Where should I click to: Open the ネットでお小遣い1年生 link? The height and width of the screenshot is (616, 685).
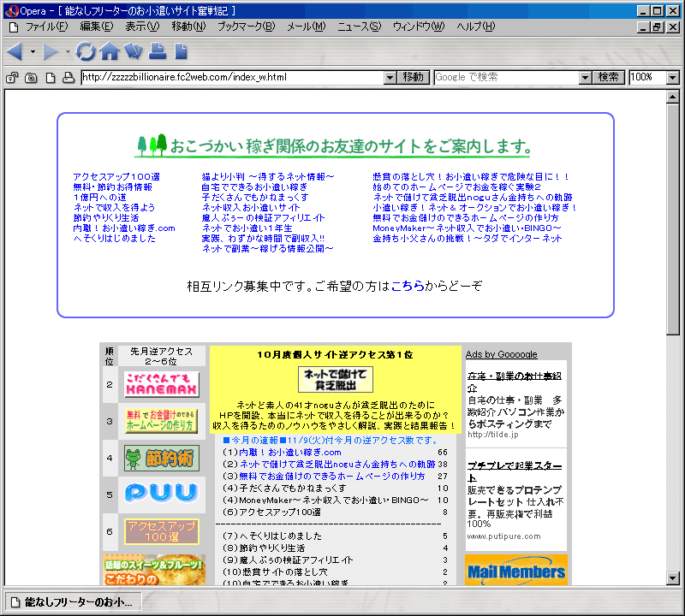[x=247, y=228]
